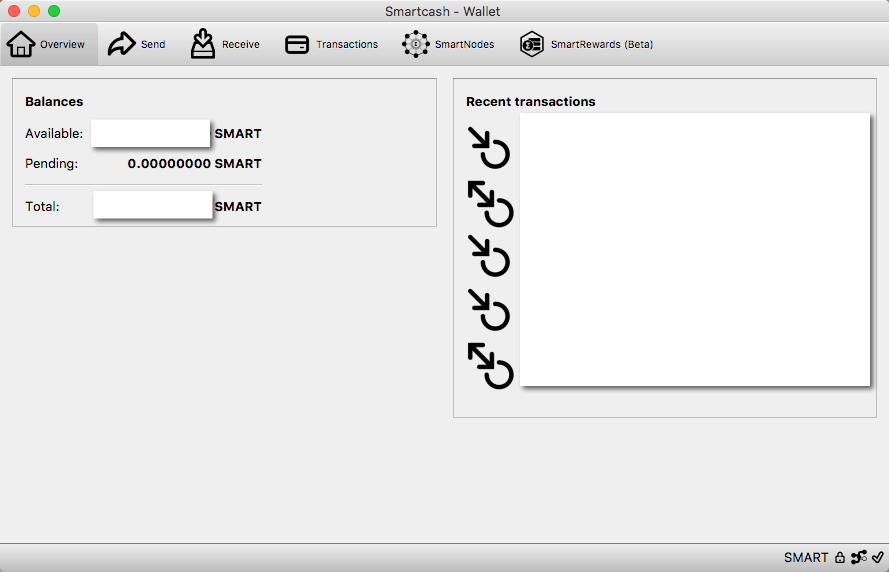Select the third (middle) recent transaction icon

[x=489, y=256]
